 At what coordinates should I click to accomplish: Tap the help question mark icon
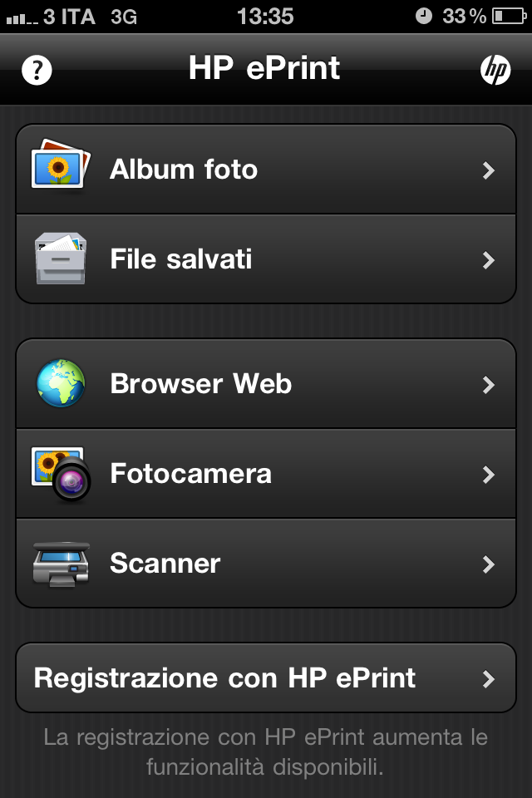[37, 71]
